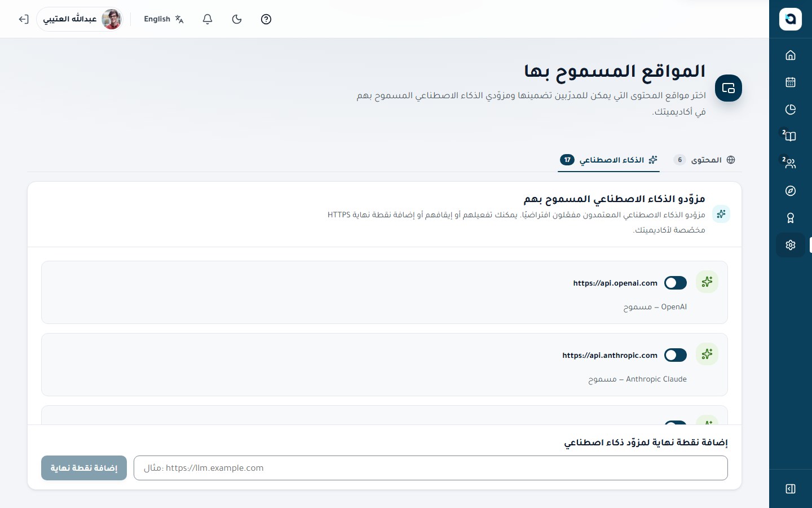
Task: Open the home icon in sidebar
Action: (791, 55)
